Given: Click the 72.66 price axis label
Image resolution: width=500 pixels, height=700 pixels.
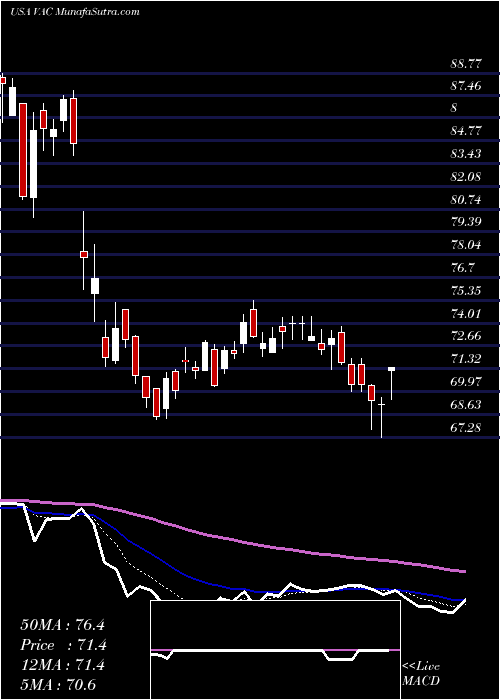Looking at the screenshot, I should 466,336.
